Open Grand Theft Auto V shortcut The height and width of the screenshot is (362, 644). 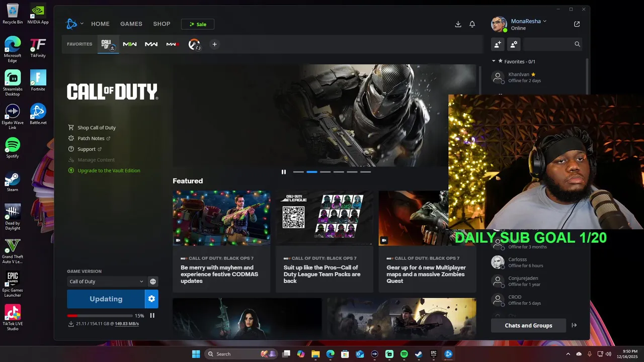pos(13,250)
